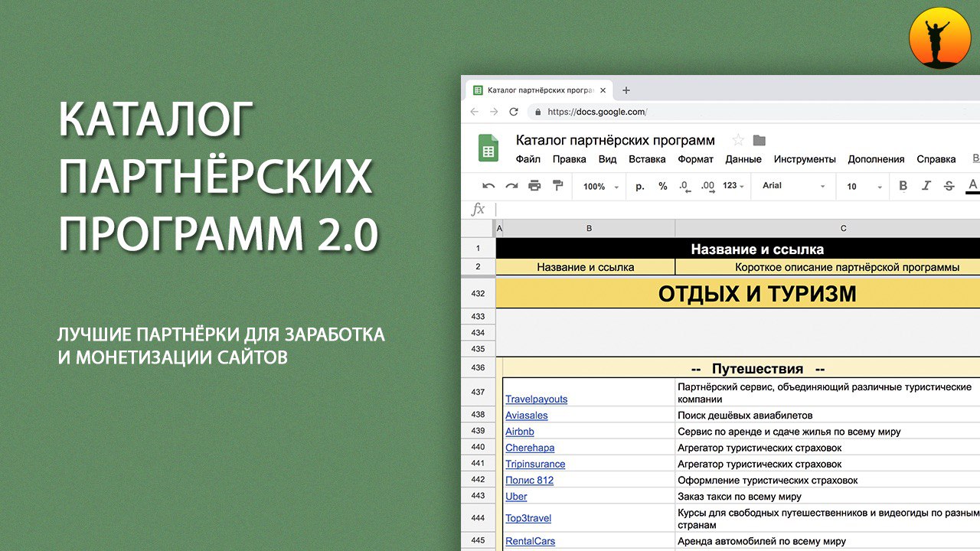Toggle Strikethrough formatting
The width and height of the screenshot is (980, 551).
949,185
